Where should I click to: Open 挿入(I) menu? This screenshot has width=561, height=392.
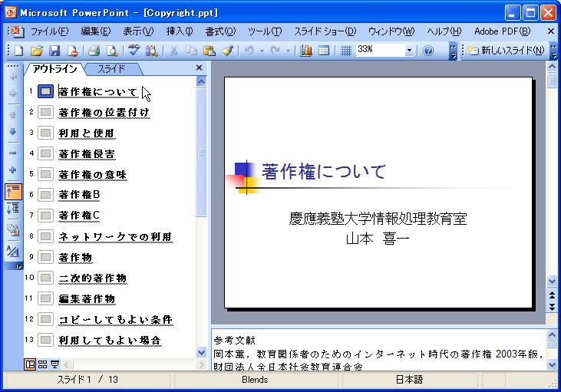point(180,31)
